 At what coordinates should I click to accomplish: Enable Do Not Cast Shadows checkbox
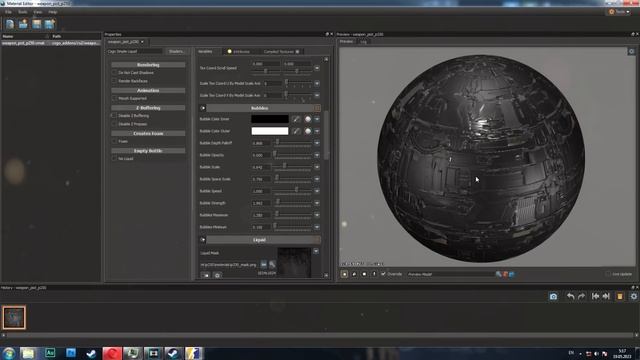(114, 73)
